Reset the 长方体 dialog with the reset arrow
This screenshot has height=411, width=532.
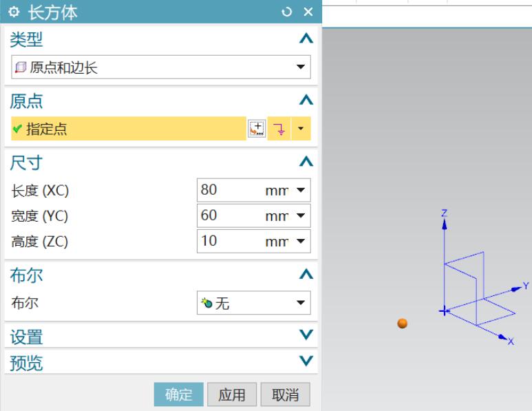coord(287,12)
